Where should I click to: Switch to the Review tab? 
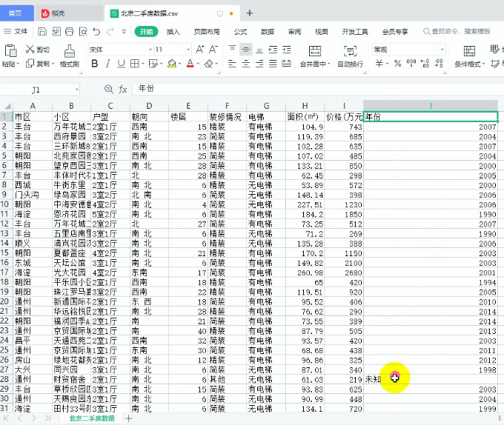pos(294,32)
